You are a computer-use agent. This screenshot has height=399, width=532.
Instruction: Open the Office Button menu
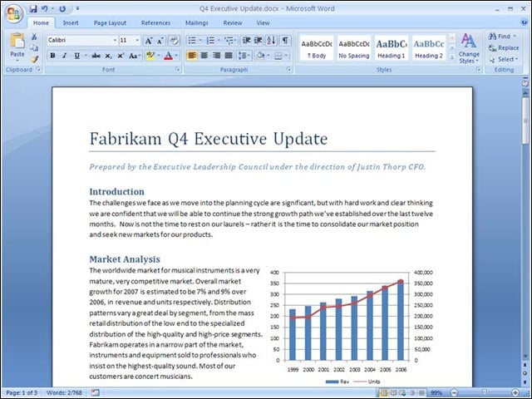point(13,13)
